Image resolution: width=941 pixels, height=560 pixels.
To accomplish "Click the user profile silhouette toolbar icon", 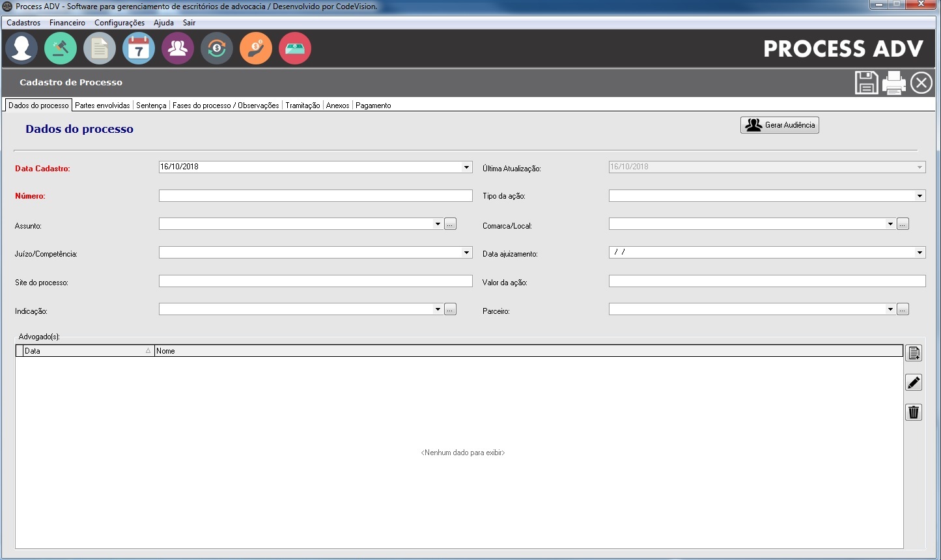I will tap(21, 49).
